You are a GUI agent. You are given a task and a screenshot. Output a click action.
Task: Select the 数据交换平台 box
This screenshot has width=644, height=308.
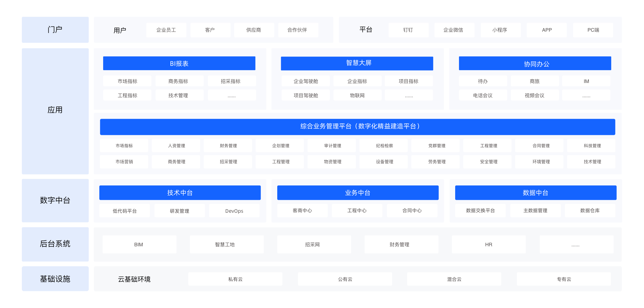[481, 211]
